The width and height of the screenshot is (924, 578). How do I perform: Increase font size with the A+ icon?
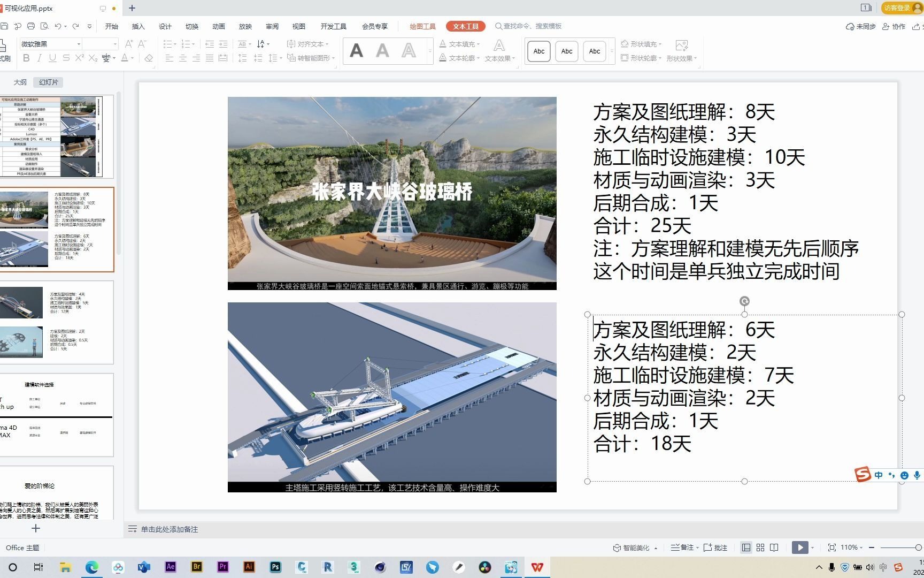click(x=129, y=44)
